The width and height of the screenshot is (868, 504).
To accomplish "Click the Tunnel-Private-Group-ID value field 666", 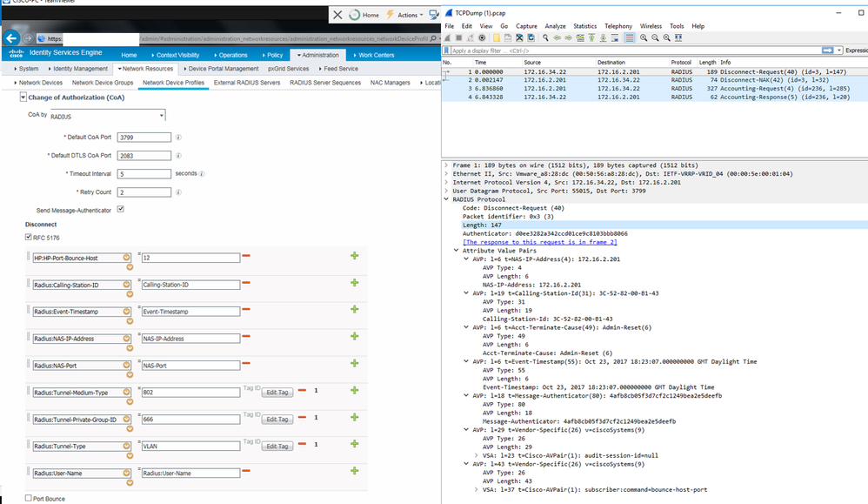I will (x=190, y=420).
